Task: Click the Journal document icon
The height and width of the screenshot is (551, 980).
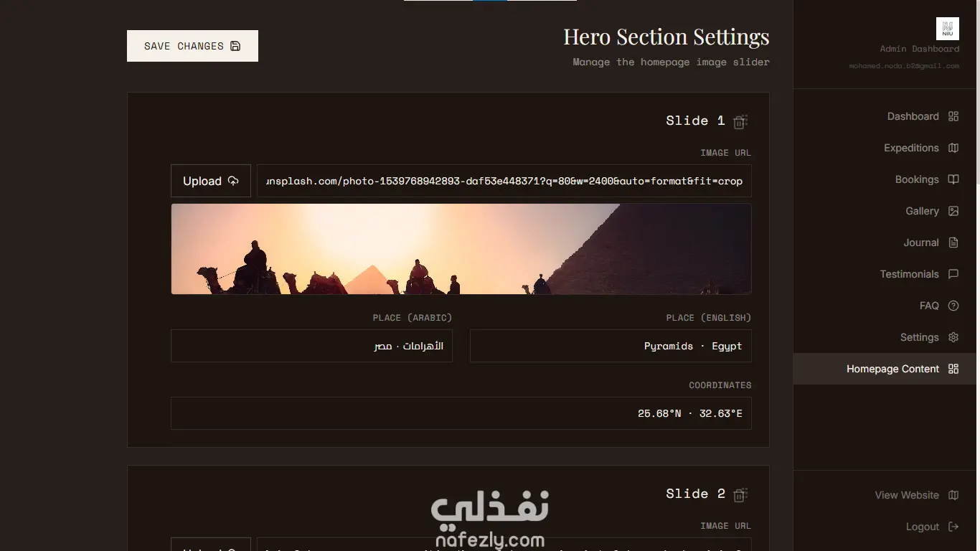Action: pos(953,242)
